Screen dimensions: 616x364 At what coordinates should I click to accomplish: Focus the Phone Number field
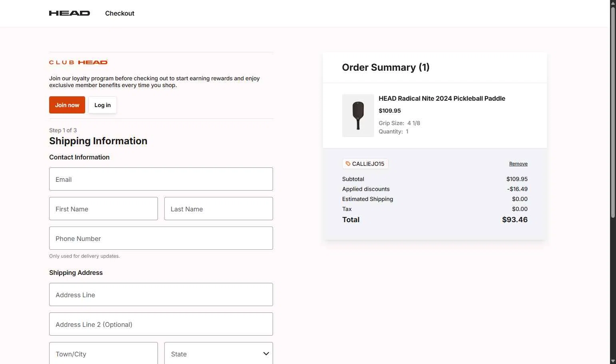point(161,238)
